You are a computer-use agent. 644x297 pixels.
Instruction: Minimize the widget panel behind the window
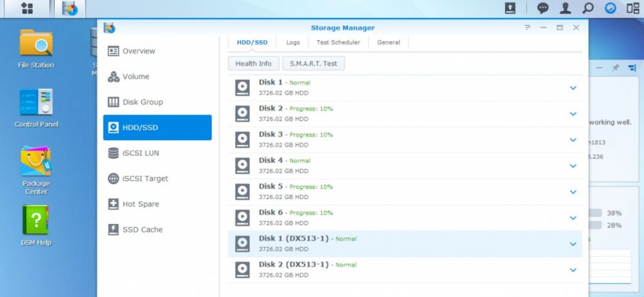click(x=599, y=68)
